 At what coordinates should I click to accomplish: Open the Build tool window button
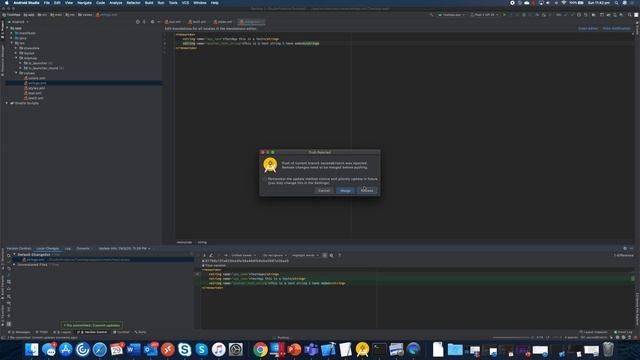140,332
